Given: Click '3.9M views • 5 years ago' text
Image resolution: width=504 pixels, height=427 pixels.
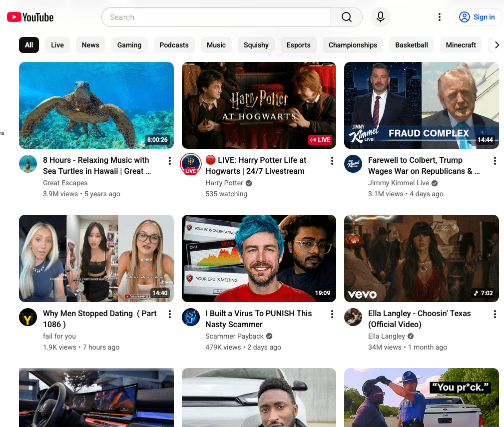Looking at the screenshot, I should [x=81, y=194].
